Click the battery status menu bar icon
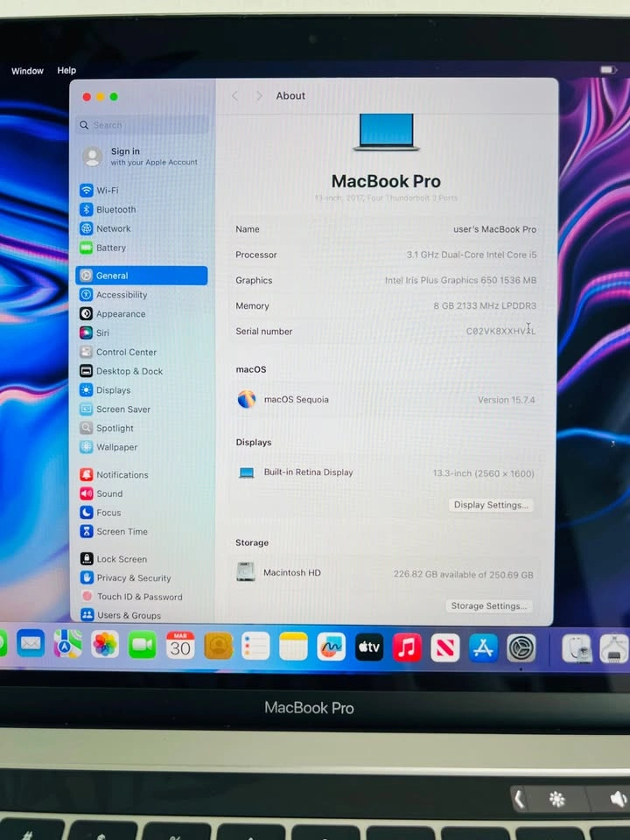 608,70
